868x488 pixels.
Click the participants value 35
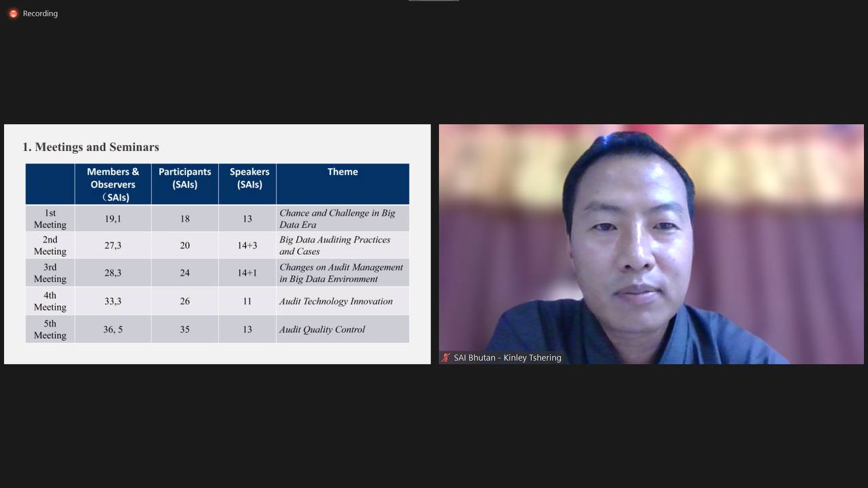[x=184, y=329]
